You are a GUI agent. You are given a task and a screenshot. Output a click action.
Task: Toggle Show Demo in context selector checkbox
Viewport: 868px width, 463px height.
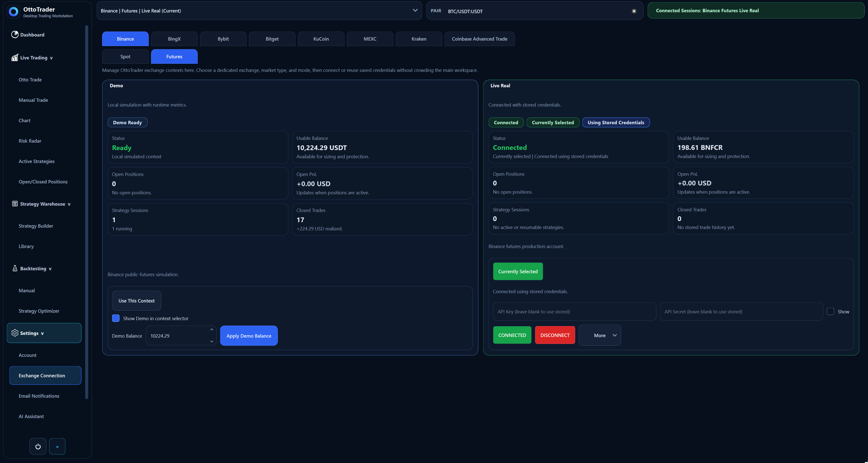[x=116, y=318]
